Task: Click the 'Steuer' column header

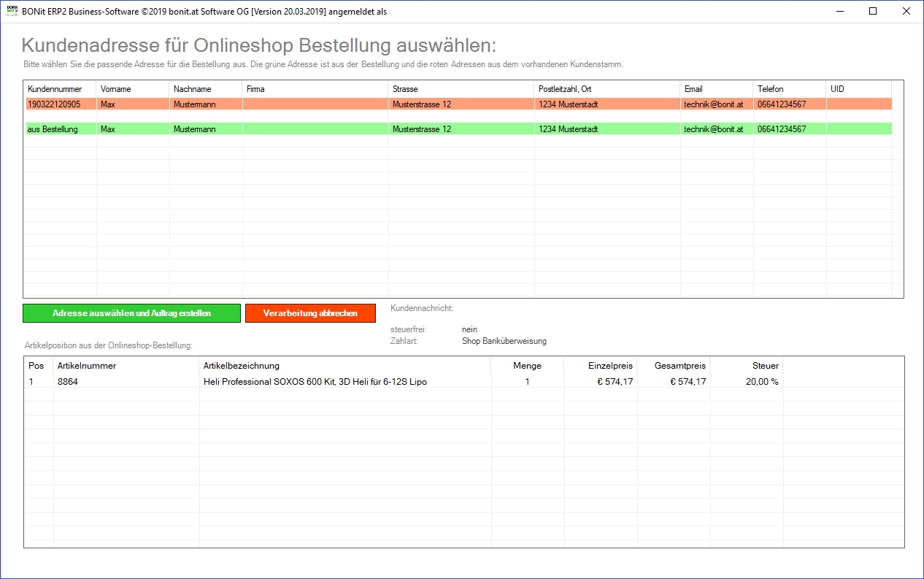Action: tap(747, 366)
